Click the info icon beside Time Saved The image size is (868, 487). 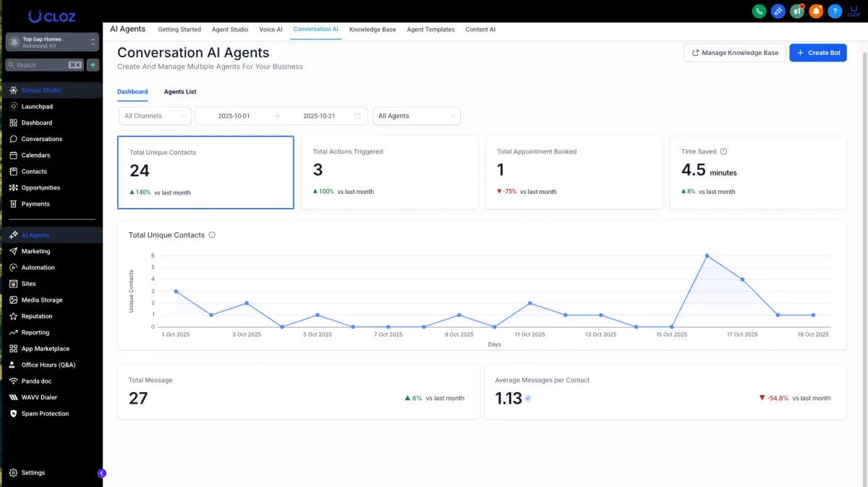[723, 152]
